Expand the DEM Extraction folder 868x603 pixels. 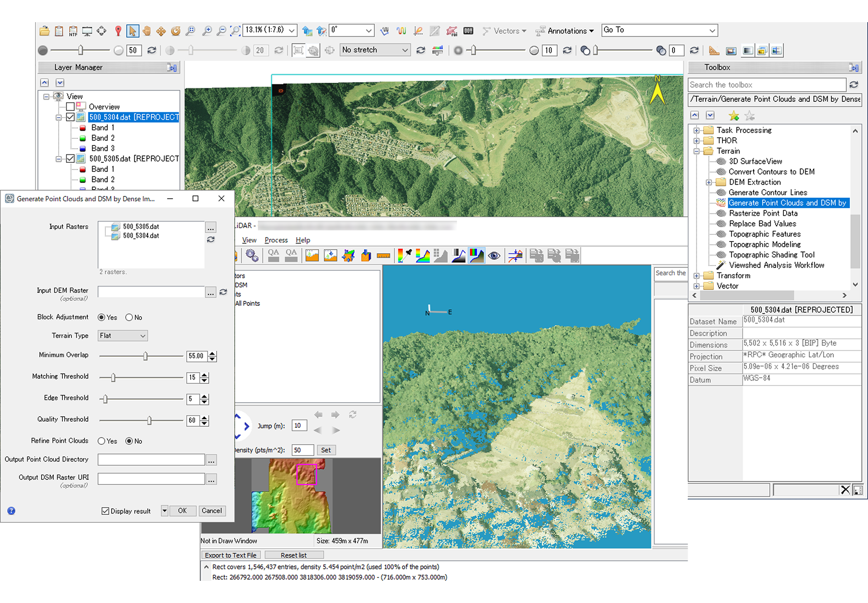[x=709, y=182]
